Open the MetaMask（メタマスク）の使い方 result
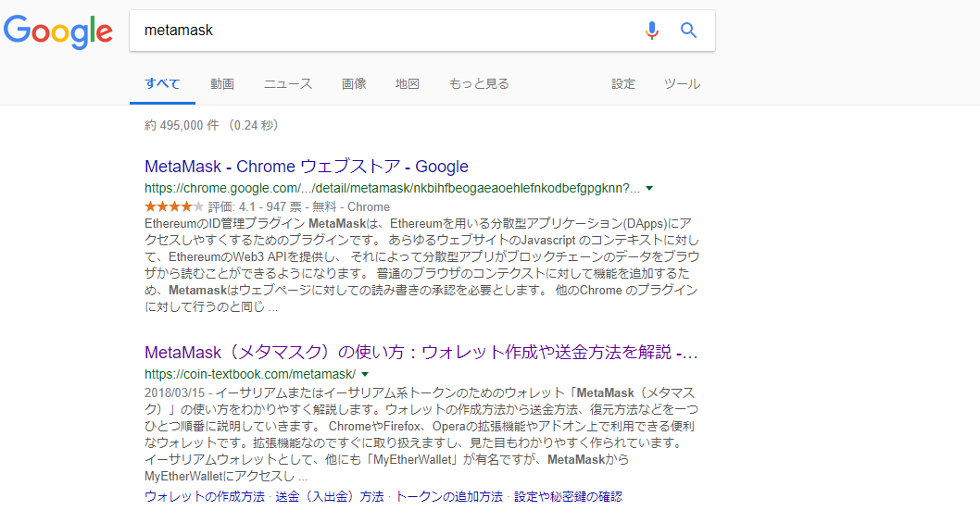 [x=421, y=353]
